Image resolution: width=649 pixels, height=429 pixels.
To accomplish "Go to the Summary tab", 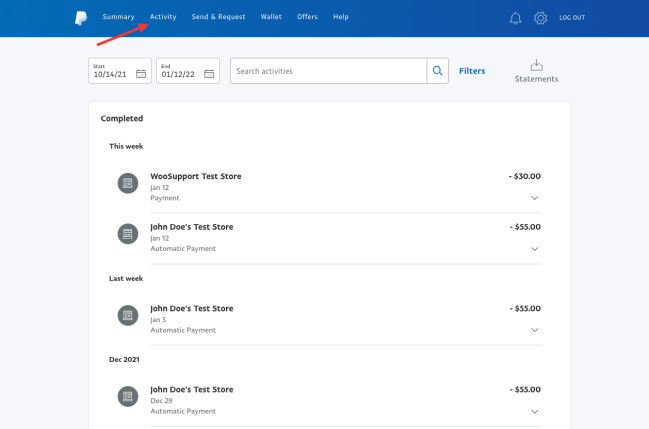I will [118, 17].
